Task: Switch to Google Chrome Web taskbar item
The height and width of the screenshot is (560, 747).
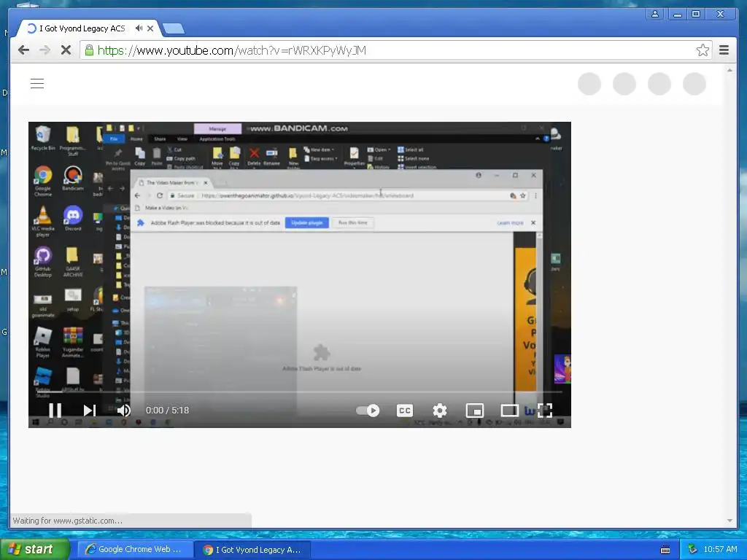Action: [x=134, y=550]
